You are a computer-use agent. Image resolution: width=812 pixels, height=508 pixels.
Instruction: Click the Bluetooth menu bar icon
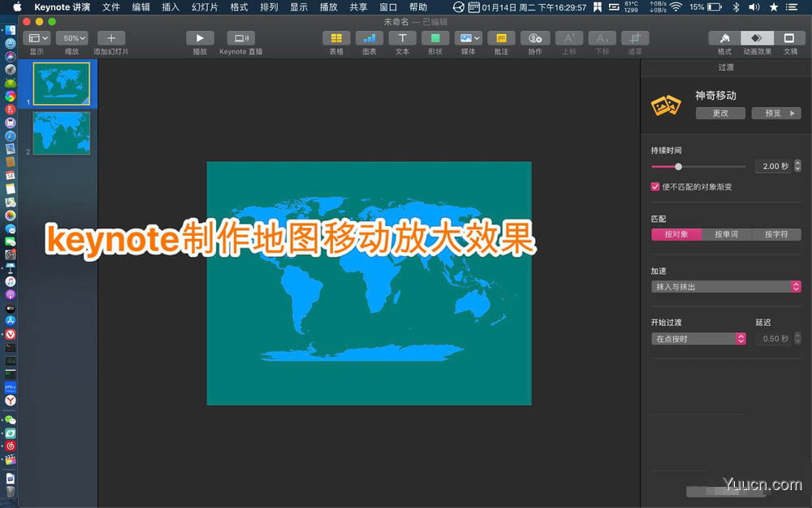tap(736, 7)
